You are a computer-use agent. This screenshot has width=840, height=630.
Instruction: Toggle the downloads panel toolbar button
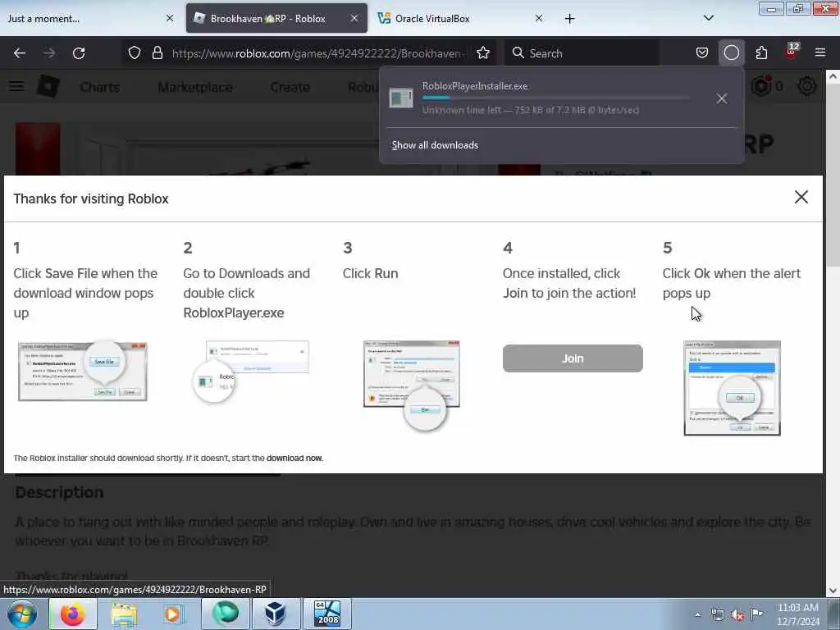[731, 53]
